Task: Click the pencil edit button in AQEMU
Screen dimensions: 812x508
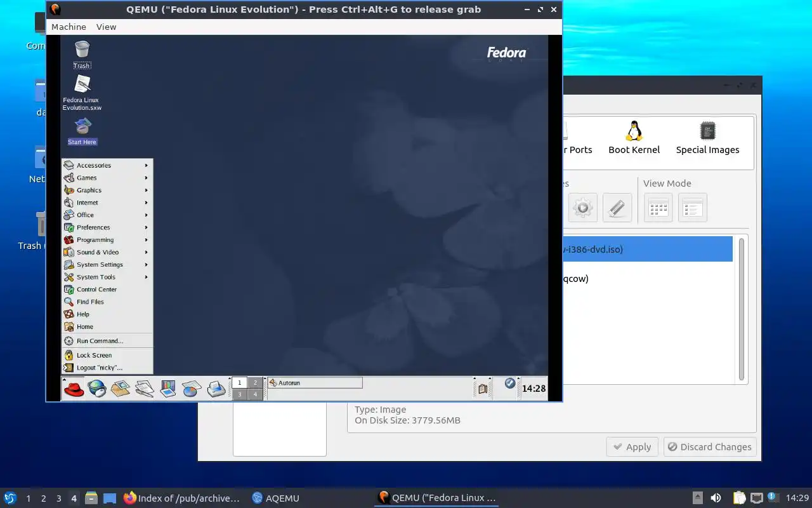Action: (617, 208)
